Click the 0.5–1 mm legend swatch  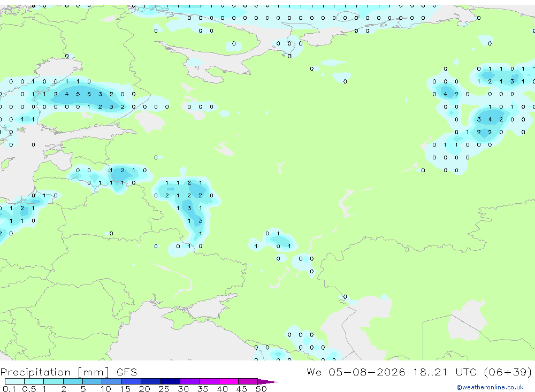tap(34, 381)
